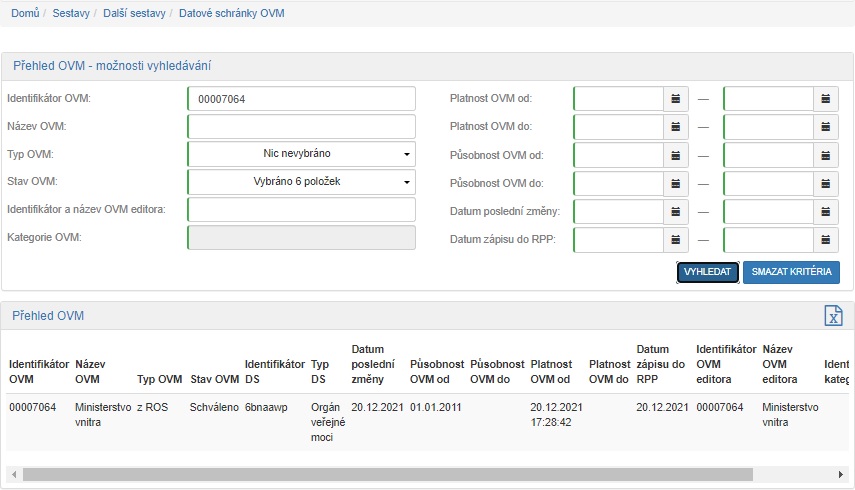Go to Domů breadcrumb link
The width and height of the screenshot is (855, 490).
point(25,13)
